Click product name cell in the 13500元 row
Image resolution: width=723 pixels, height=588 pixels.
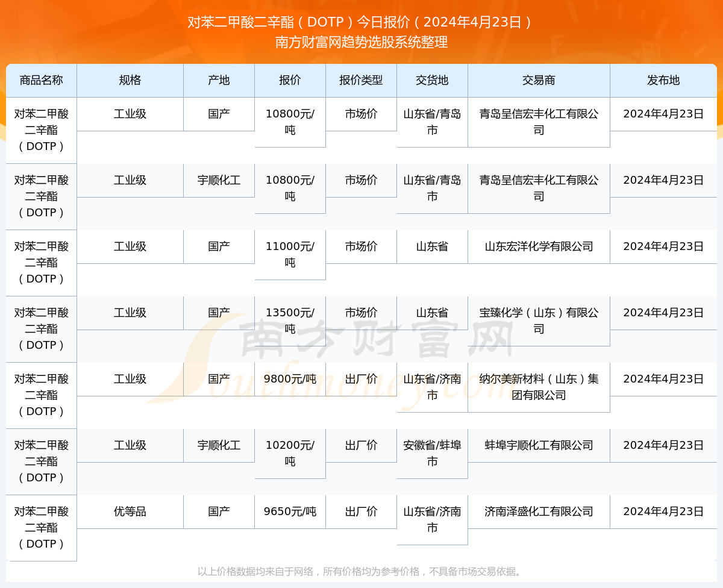tap(41, 329)
